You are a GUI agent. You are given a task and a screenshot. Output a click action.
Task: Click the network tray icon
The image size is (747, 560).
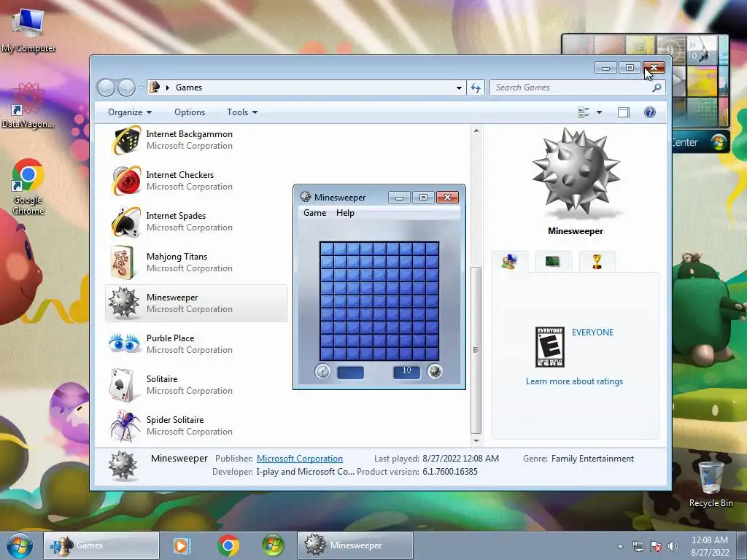pos(638,546)
